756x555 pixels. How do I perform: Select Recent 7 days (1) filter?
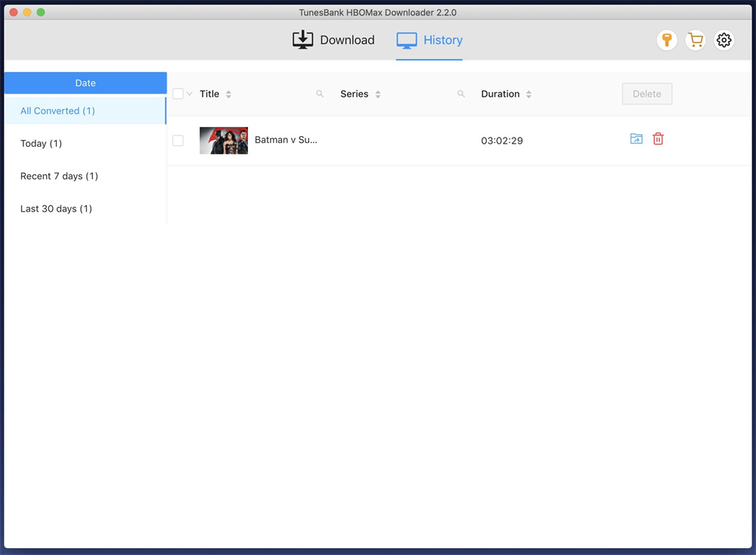coord(85,176)
